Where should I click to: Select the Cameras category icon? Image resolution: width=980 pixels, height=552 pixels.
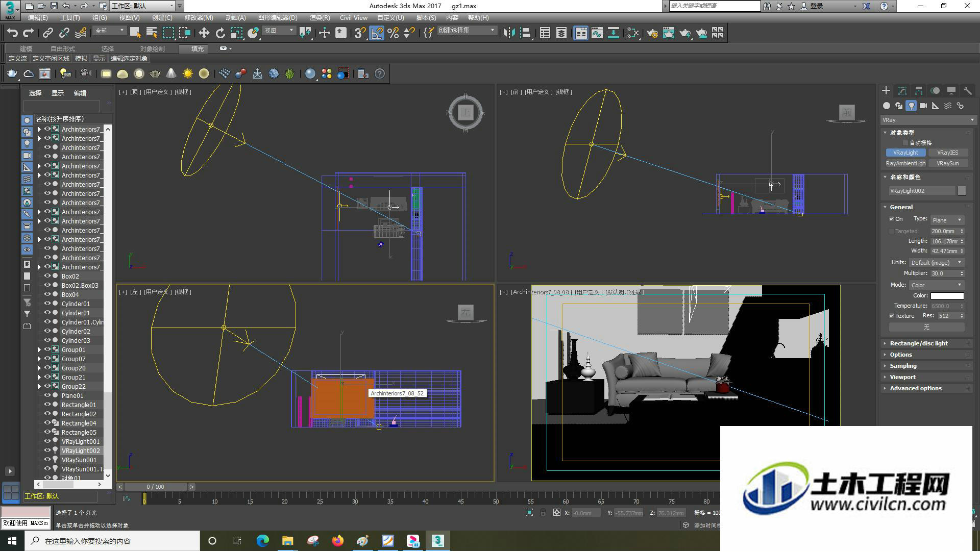[x=923, y=106]
